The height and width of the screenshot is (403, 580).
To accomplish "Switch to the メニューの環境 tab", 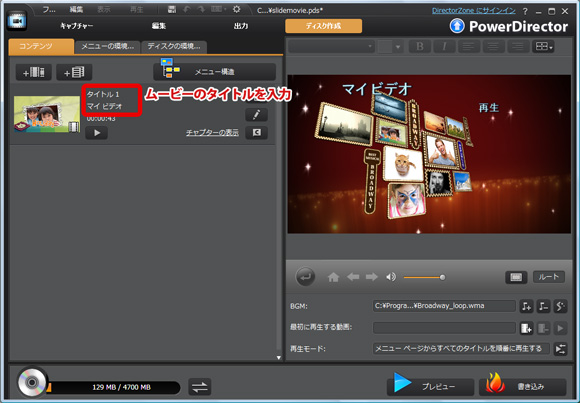I will 108,47.
